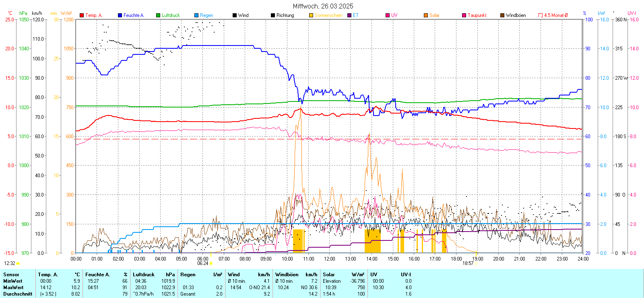Click the blue Feuchte A. legend square
644x298 pixels.
point(120,15)
